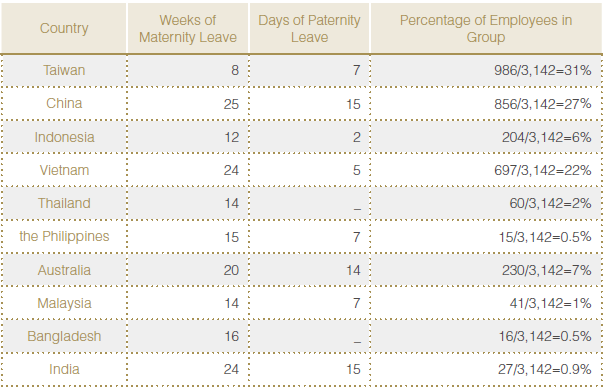Click the 986/3,142=31% cell

543,70
